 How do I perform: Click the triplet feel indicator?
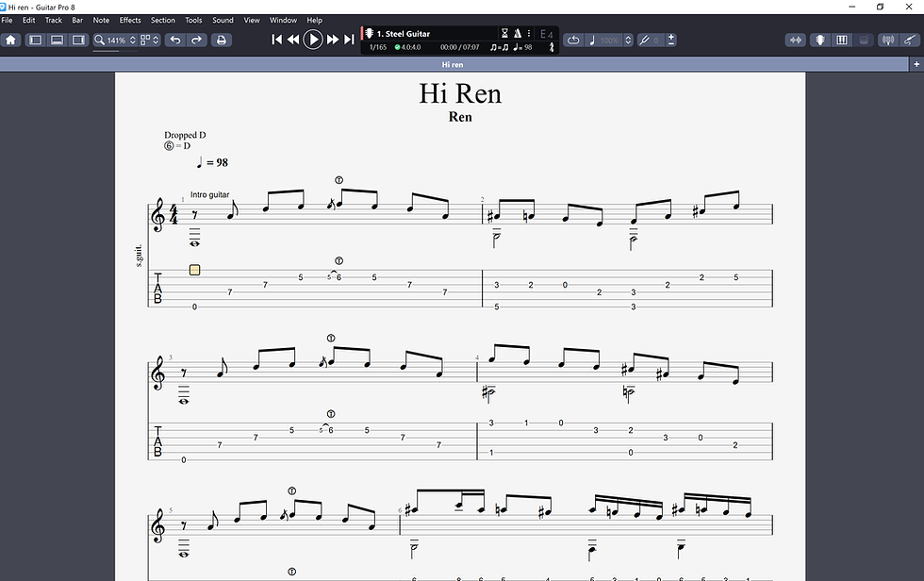point(499,47)
